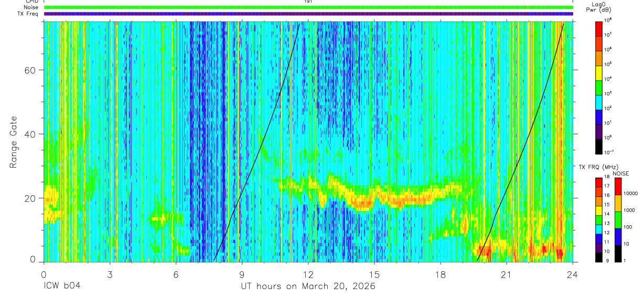
Task: Select the green segment of Lag0 power colorbar
Action: [599, 87]
